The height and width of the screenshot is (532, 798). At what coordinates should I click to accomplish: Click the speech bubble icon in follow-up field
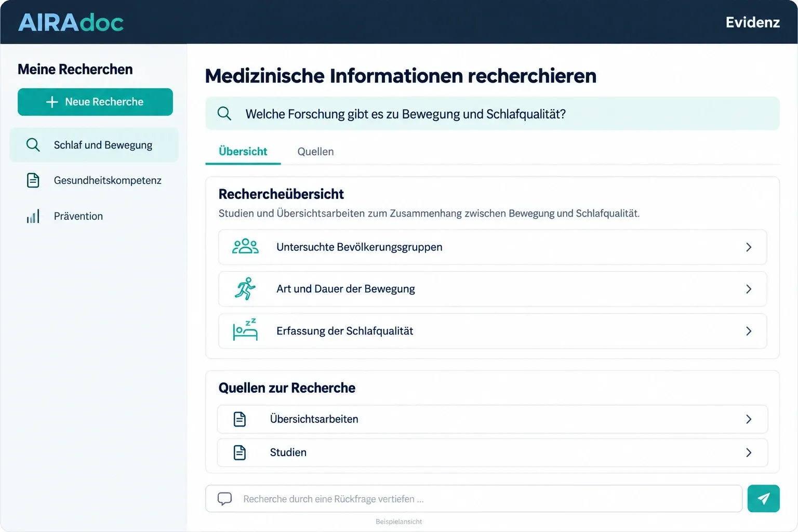224,499
